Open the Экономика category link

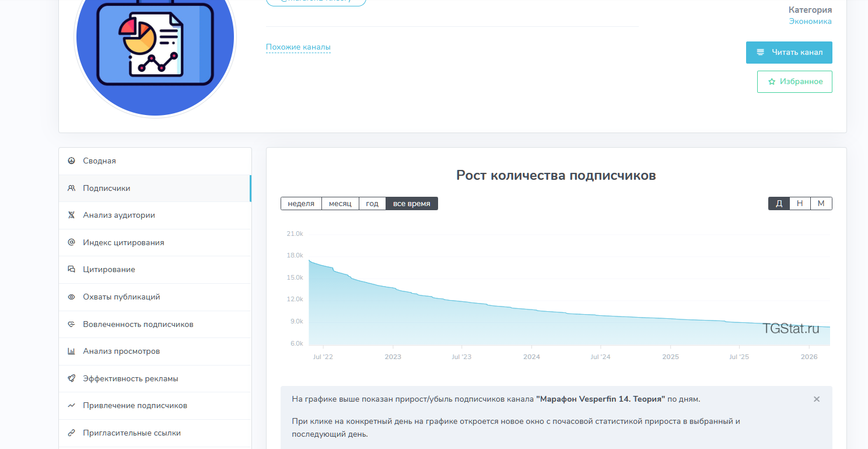click(x=810, y=21)
